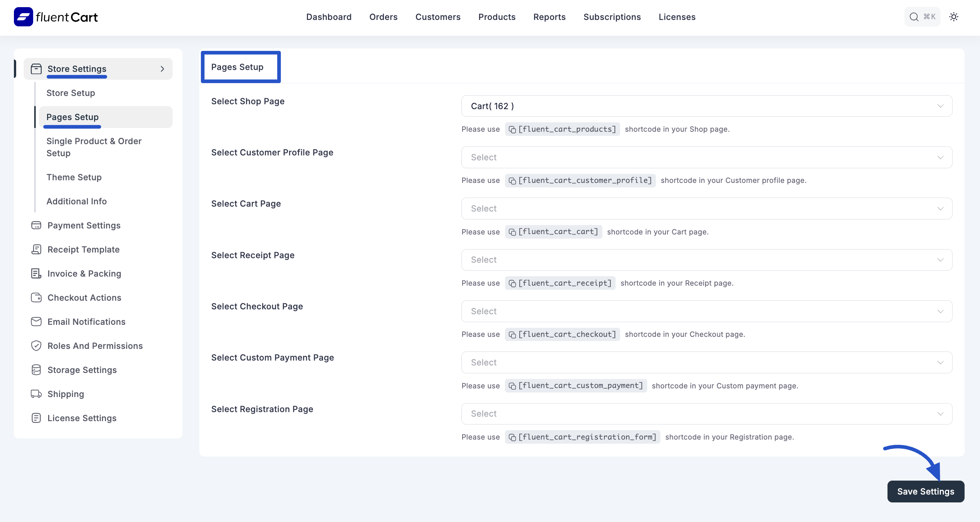The image size is (980, 522).
Task: Open the Shipping section
Action: click(65, 394)
